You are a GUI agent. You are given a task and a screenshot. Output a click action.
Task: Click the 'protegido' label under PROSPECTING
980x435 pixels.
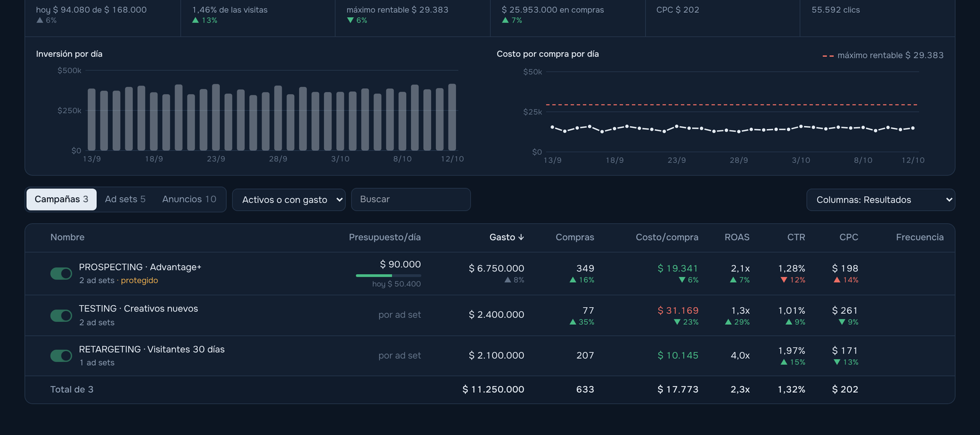[x=140, y=281]
